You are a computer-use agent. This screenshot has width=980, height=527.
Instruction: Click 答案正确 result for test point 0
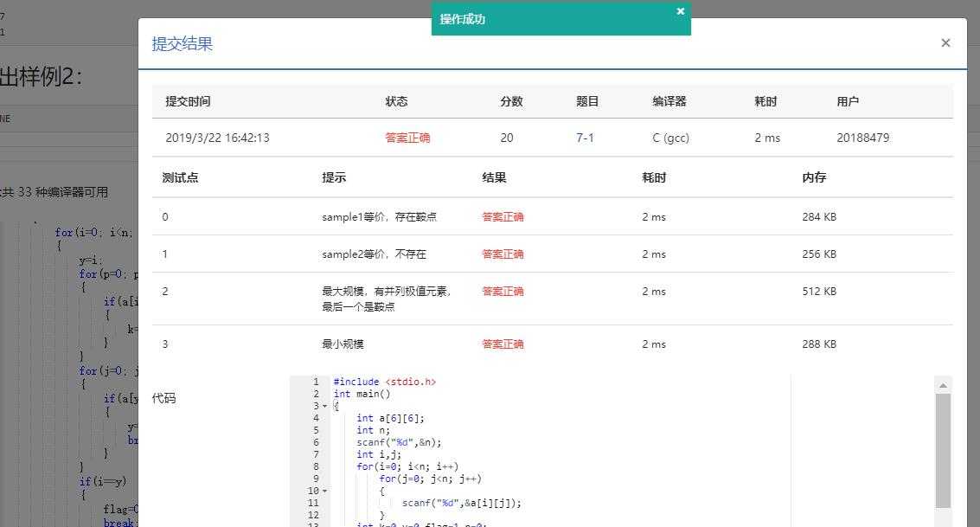tap(503, 217)
